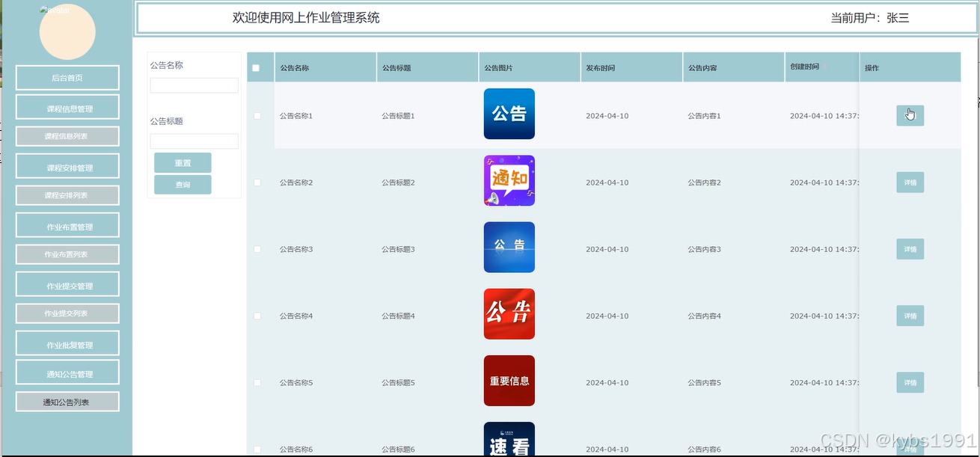
Task: Open 作业布置列表 submenu item
Action: [67, 254]
